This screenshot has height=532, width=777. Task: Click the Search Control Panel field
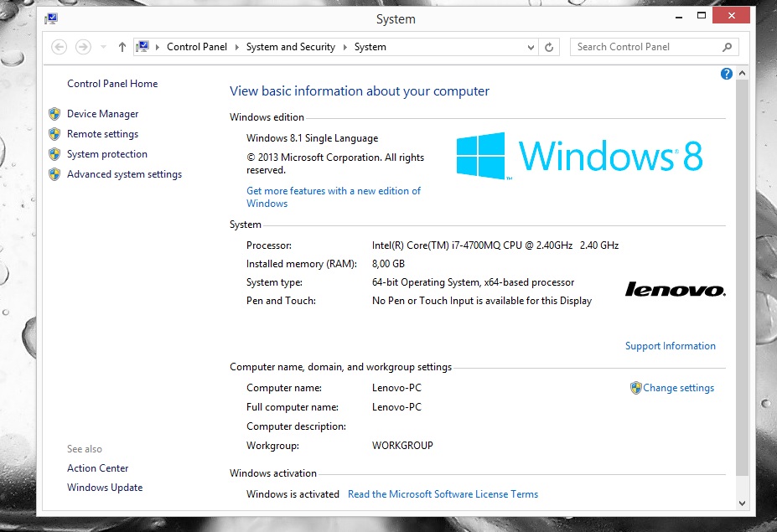[x=645, y=47]
